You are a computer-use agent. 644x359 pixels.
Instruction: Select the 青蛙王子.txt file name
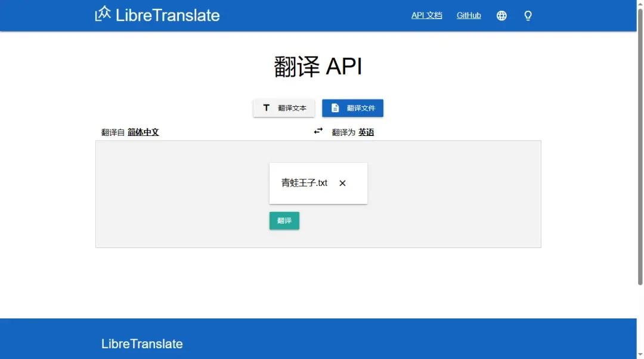click(x=304, y=183)
